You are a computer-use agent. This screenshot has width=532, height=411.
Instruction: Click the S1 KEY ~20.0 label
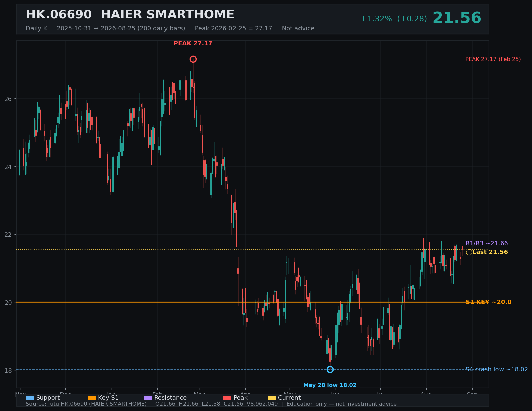tap(488, 302)
